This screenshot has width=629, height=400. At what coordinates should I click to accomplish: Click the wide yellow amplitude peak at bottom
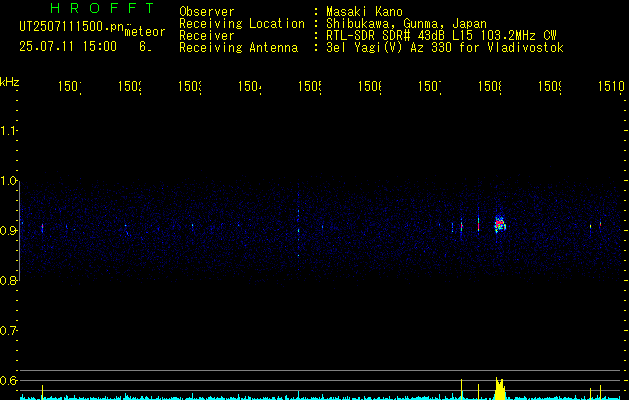[499, 388]
